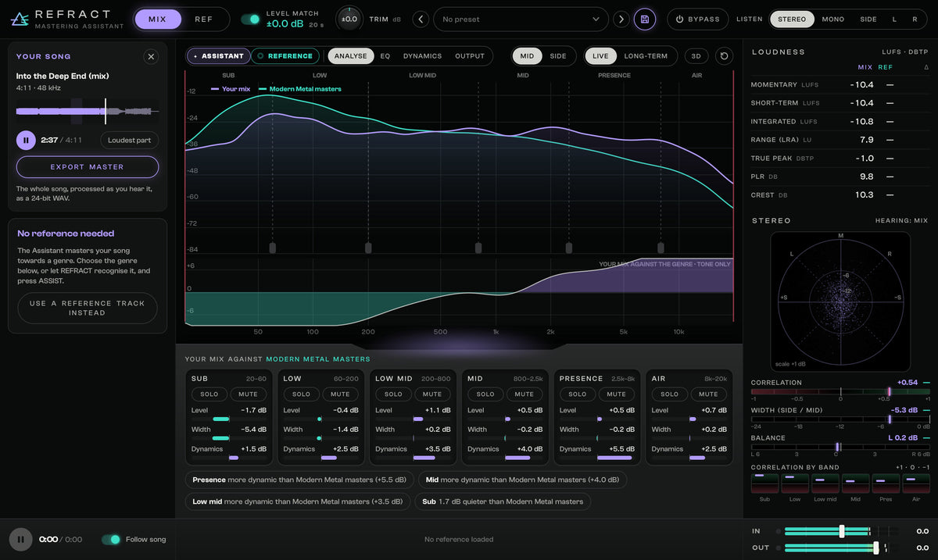Open the ANALYSE tab
Image resolution: width=938 pixels, height=560 pixels.
350,56
